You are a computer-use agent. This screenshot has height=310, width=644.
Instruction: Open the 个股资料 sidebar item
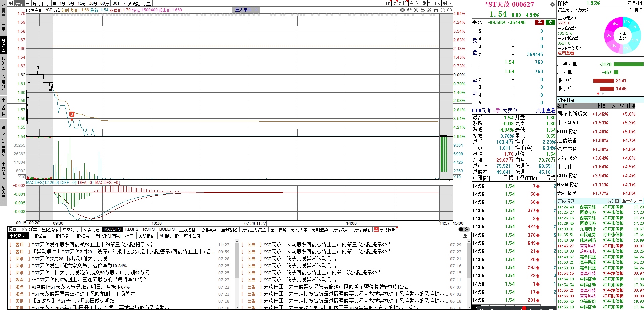click(x=3, y=107)
